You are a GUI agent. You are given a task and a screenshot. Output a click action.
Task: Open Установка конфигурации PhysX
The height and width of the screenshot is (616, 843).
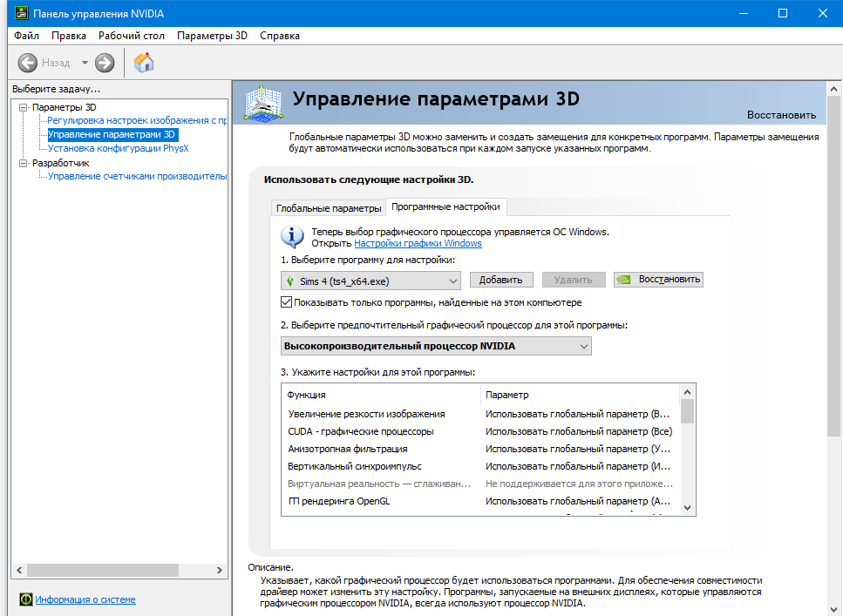tap(119, 148)
